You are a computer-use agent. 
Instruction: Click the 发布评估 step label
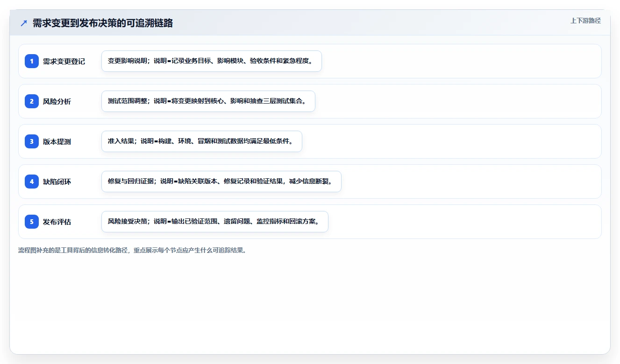point(57,222)
